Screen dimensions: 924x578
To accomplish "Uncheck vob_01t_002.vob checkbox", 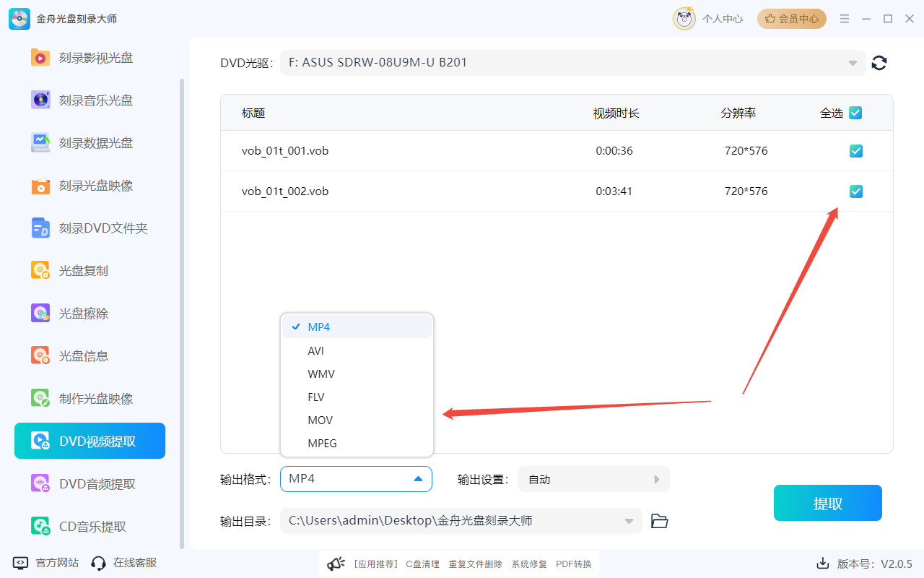I will pyautogui.click(x=856, y=191).
